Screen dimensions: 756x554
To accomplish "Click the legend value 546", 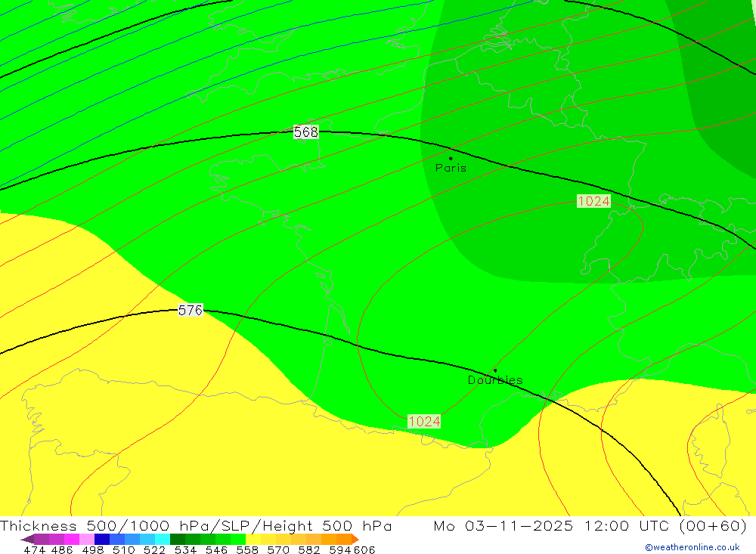I will pyautogui.click(x=216, y=550).
